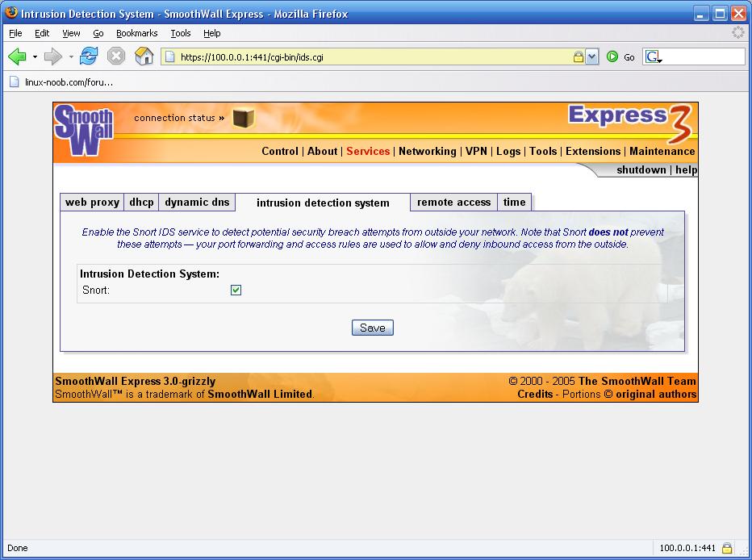Switch to the remote access tab
752x560 pixels.
(453, 203)
